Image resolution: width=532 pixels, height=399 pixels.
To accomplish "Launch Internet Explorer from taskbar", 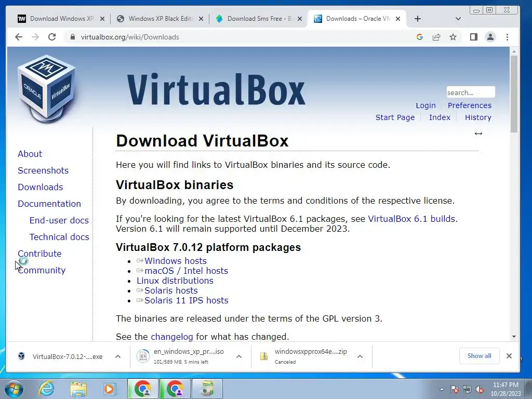I will click(x=46, y=389).
